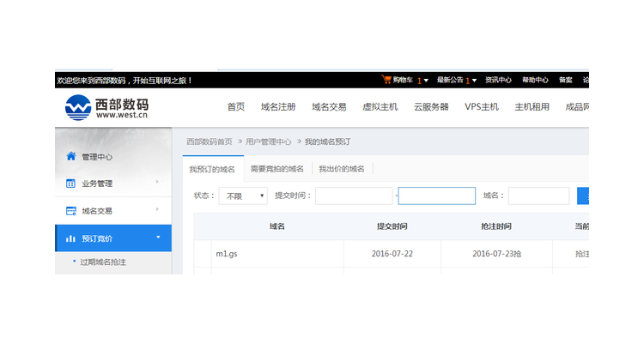644x343 pixels.
Task: Click the 2016-07-23抢 cell
Action: coord(496,254)
